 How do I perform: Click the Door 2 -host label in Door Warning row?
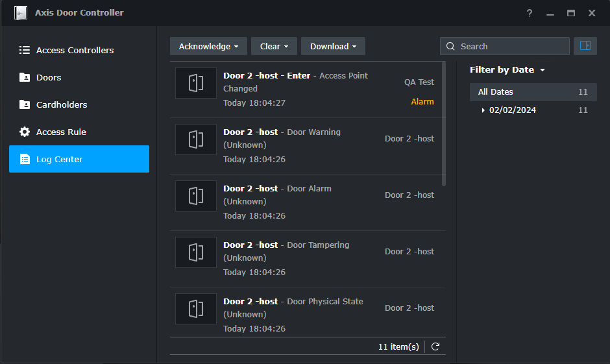(x=409, y=139)
